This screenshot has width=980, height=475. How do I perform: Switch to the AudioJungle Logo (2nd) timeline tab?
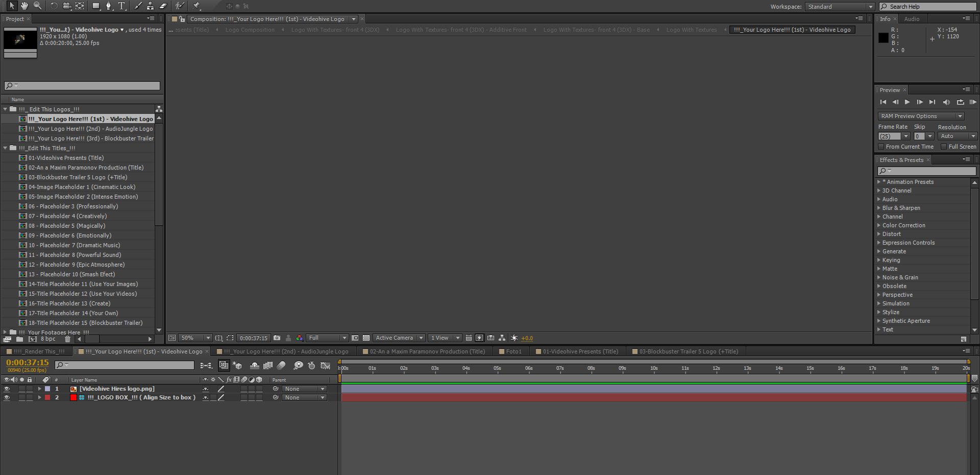tap(282, 351)
